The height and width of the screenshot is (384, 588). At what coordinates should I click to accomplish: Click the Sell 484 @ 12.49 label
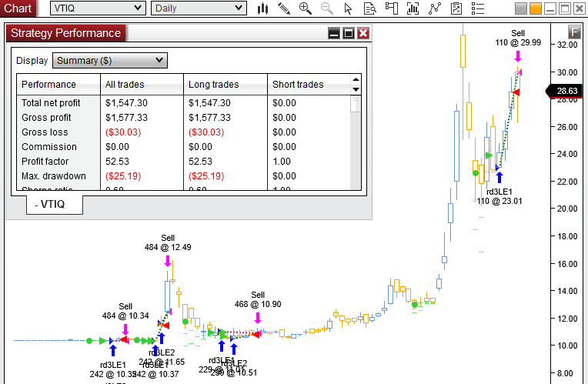coord(168,242)
